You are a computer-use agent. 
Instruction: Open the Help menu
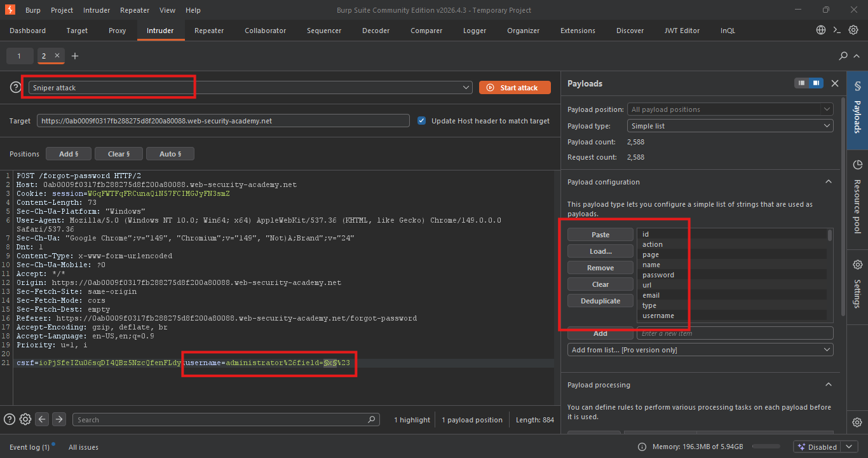[x=193, y=10]
